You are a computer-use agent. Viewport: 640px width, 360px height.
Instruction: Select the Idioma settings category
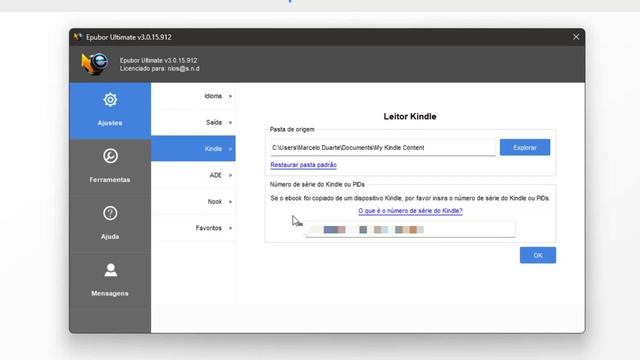click(x=193, y=96)
